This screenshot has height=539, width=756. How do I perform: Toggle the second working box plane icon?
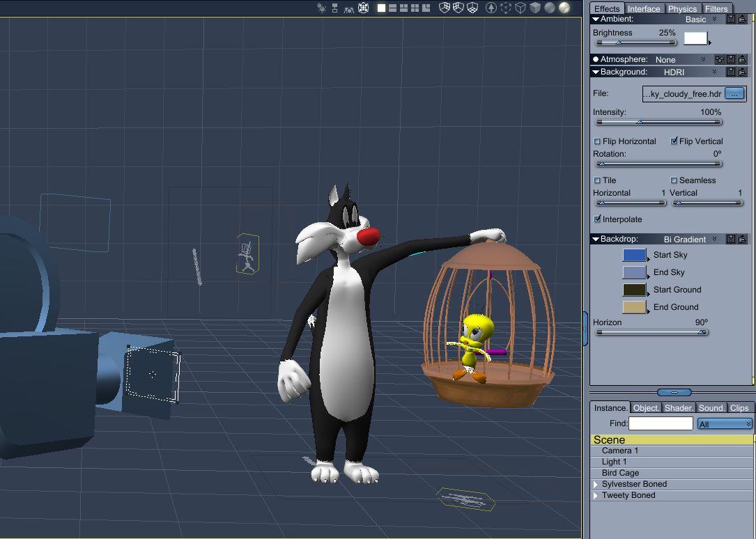(x=458, y=8)
